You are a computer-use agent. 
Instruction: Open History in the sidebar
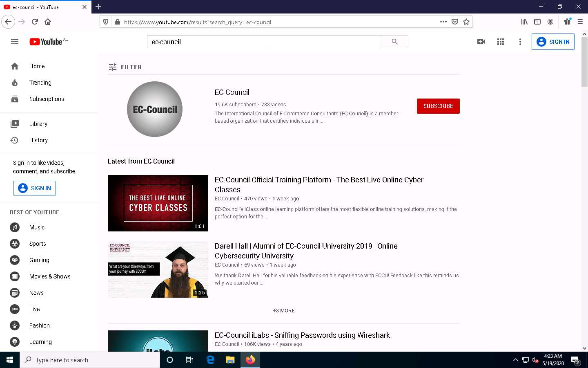(x=49, y=140)
